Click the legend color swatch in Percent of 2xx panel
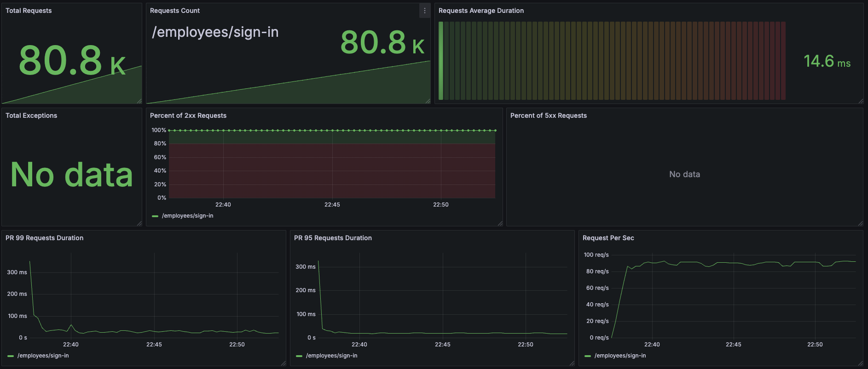This screenshot has height=369, width=868. click(x=155, y=216)
